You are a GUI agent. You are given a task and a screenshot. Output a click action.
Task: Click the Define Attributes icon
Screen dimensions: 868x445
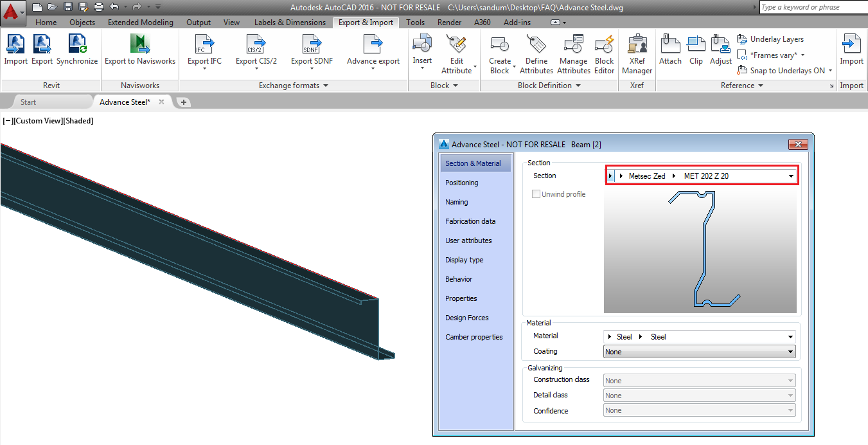(536, 44)
